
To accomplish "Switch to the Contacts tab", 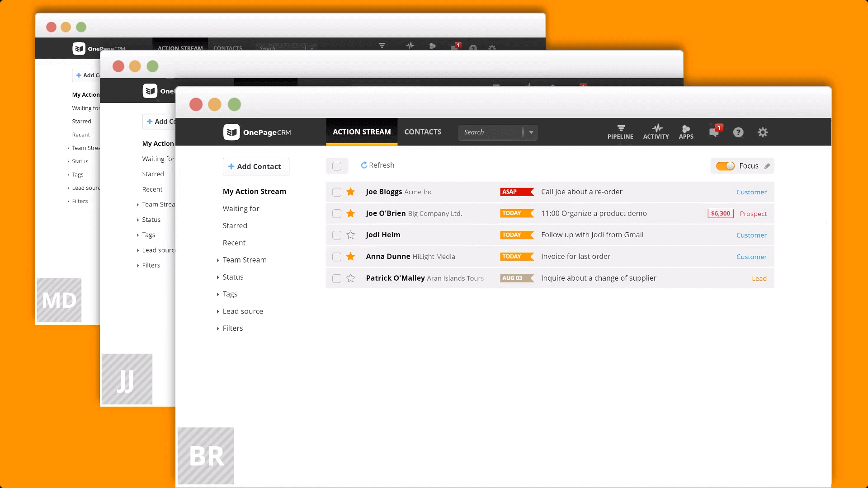I will [423, 132].
